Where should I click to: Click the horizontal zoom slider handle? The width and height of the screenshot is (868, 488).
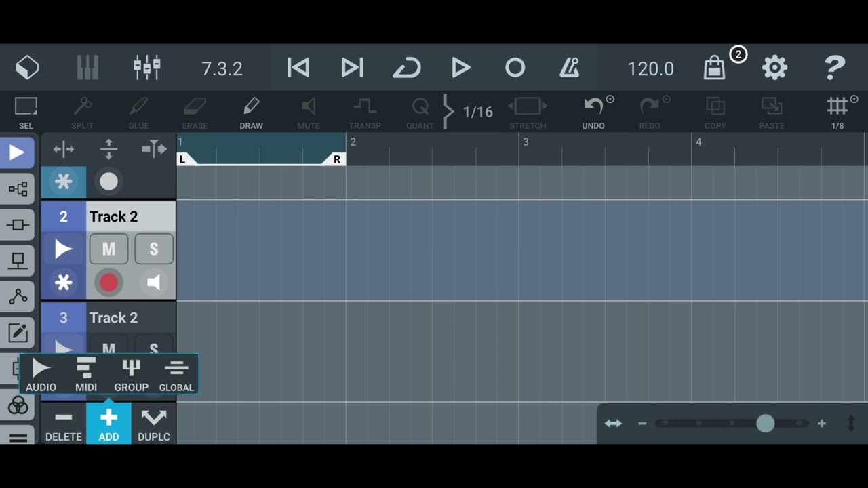(766, 424)
